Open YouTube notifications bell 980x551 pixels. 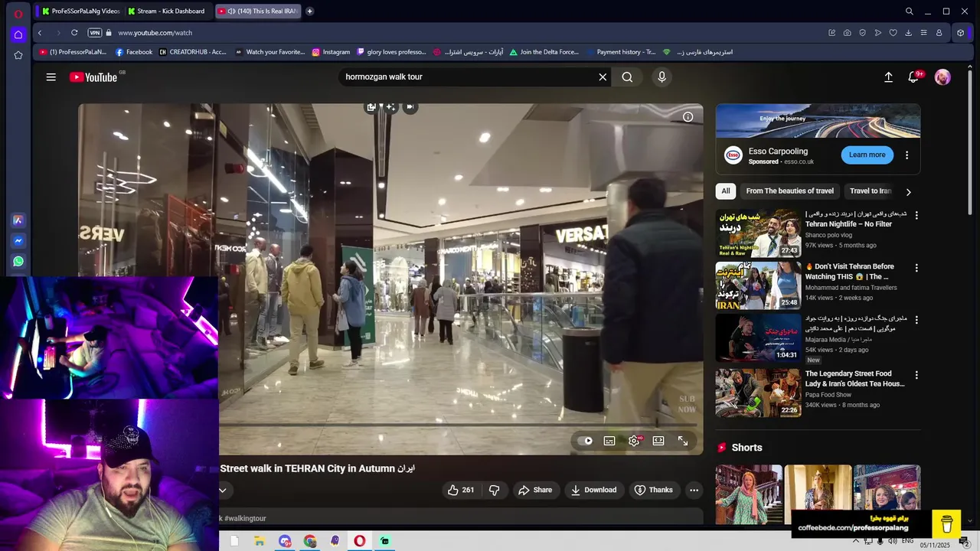point(913,77)
